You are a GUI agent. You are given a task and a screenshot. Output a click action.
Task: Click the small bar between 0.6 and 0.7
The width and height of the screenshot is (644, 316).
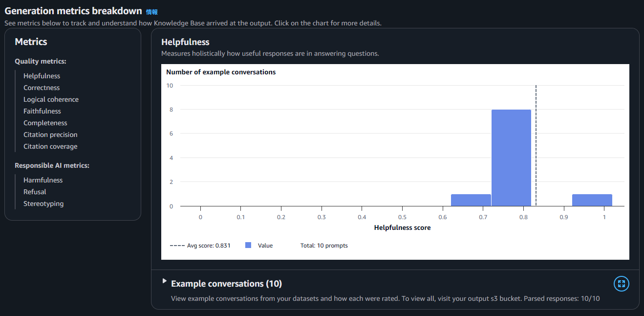click(x=471, y=200)
